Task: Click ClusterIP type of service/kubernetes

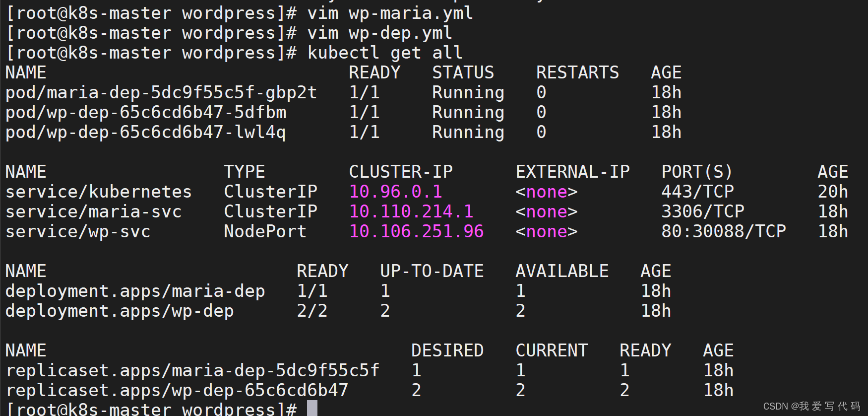Action: tap(270, 192)
